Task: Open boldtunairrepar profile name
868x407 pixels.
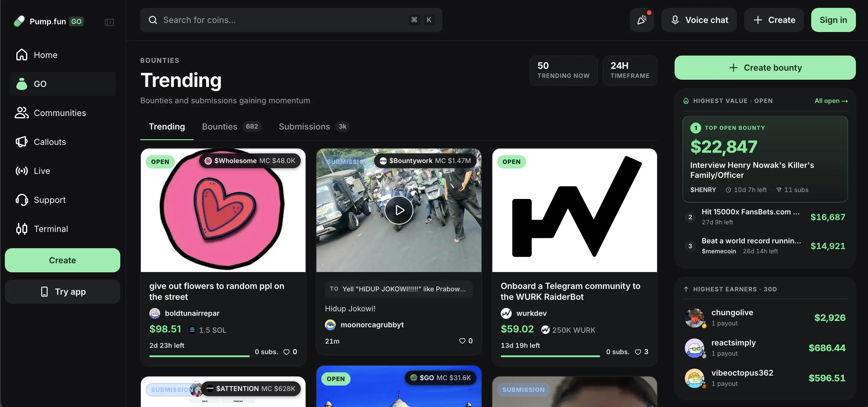Action: coord(192,313)
